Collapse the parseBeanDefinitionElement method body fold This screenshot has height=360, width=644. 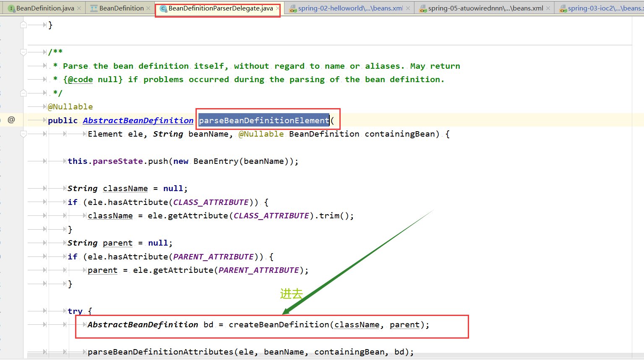pos(23,134)
